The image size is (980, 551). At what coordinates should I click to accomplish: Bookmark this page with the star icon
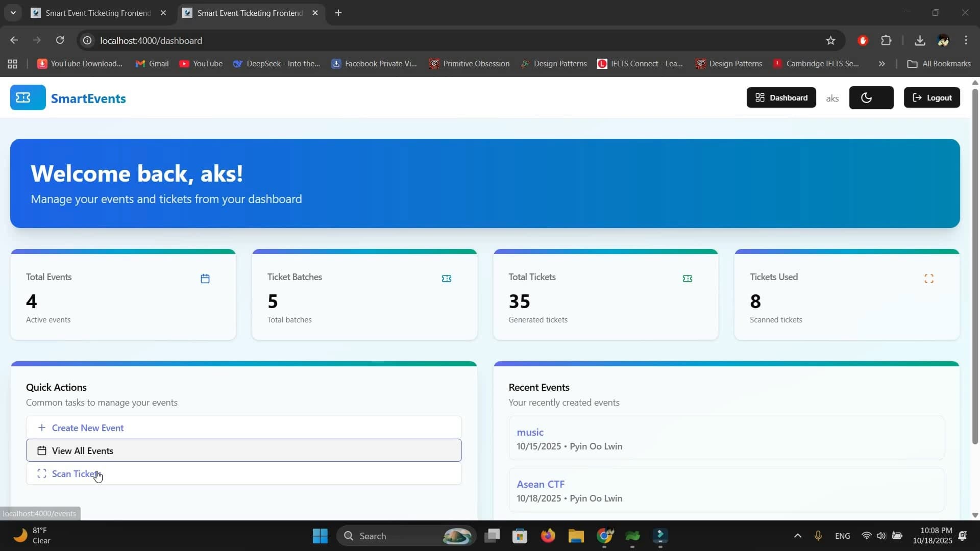(830, 40)
